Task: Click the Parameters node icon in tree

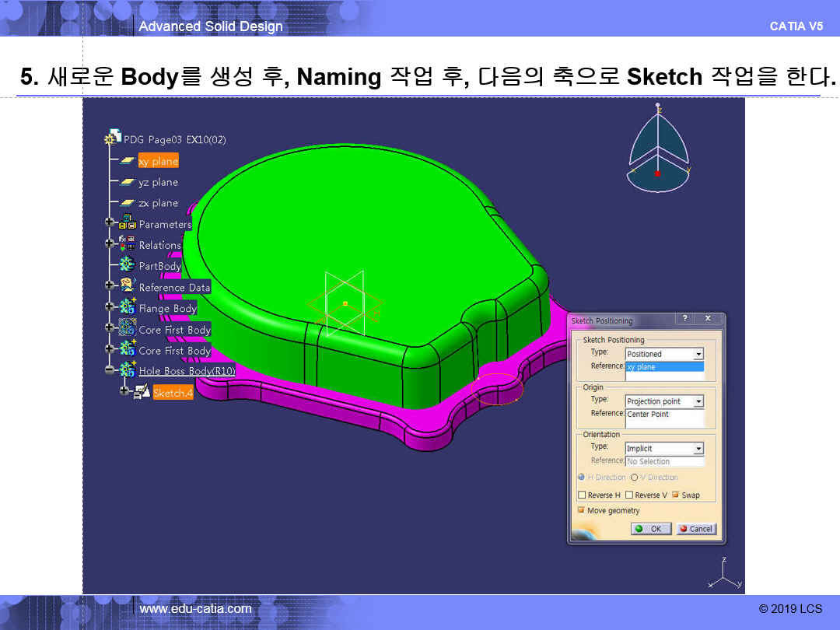Action: click(x=128, y=224)
